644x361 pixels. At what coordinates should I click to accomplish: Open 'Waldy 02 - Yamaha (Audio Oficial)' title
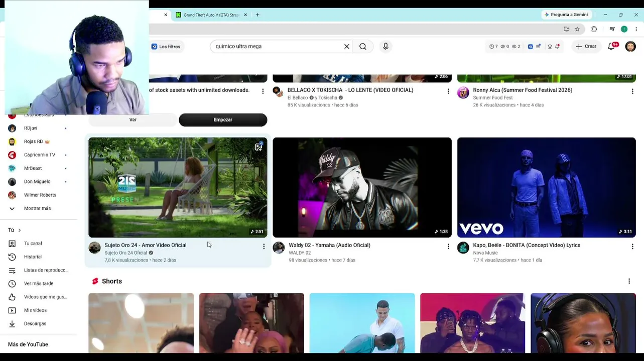pos(329,245)
